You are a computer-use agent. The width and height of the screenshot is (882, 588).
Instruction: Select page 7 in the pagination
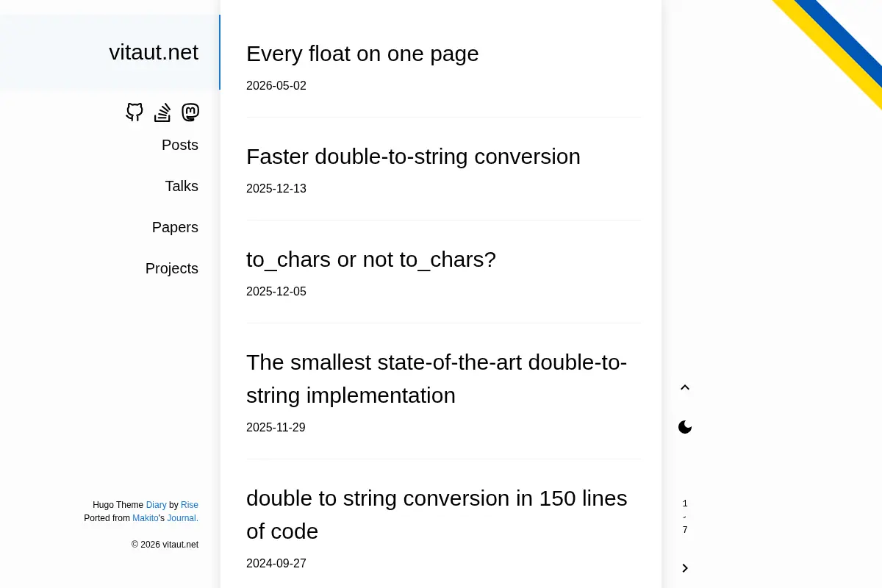[x=685, y=530]
